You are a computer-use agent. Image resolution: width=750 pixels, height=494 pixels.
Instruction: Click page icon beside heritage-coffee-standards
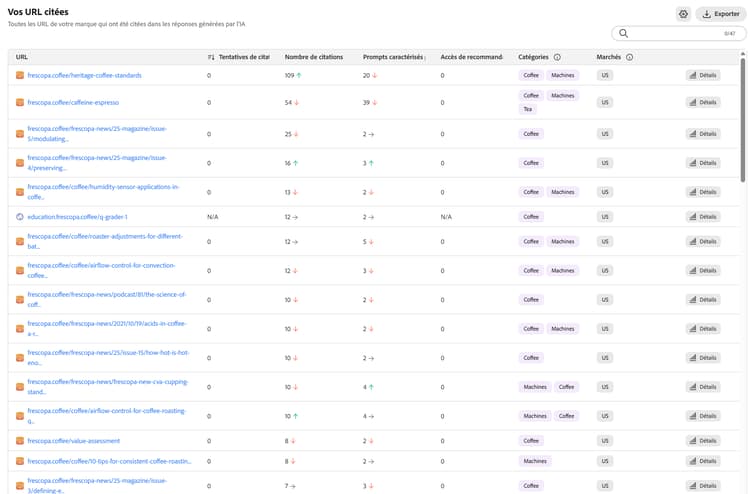coord(20,75)
